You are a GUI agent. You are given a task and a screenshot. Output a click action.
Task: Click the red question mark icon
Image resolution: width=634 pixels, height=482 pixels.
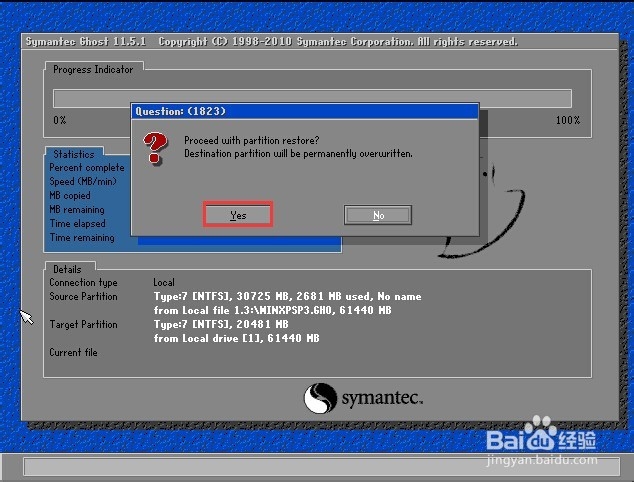pyautogui.click(x=155, y=148)
